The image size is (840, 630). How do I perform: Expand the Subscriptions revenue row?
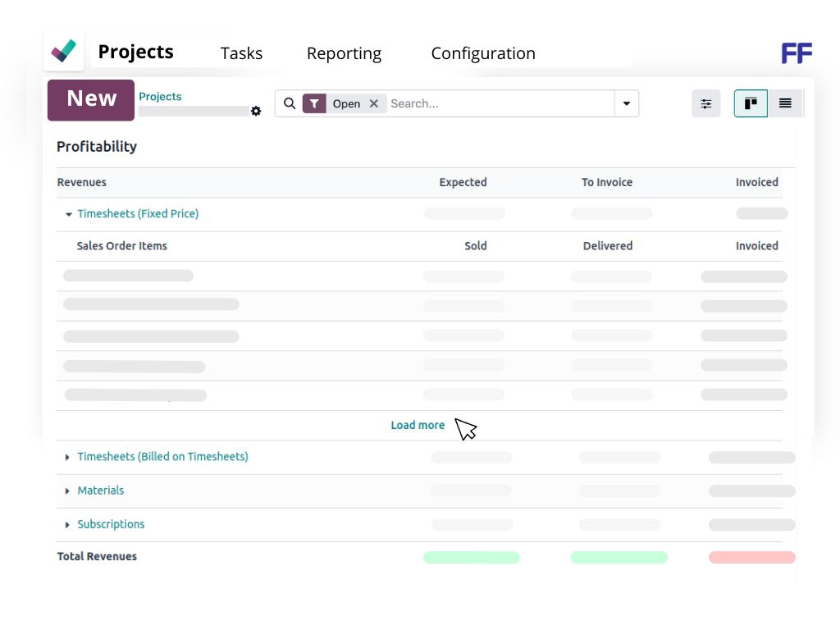pyautogui.click(x=68, y=524)
